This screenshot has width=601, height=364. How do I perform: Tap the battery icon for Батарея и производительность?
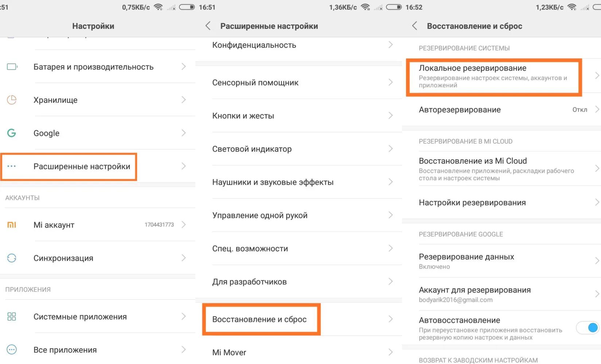[12, 67]
